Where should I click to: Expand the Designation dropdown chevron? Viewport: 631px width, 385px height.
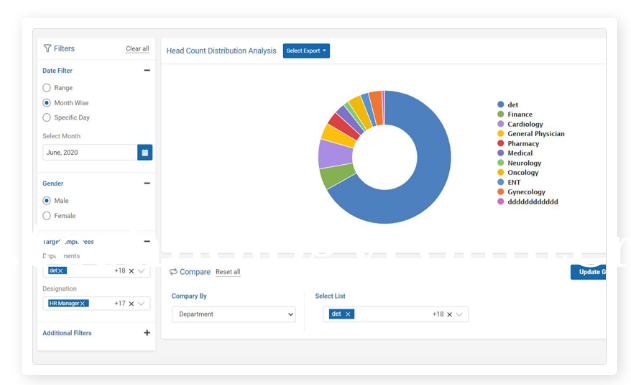click(x=141, y=303)
